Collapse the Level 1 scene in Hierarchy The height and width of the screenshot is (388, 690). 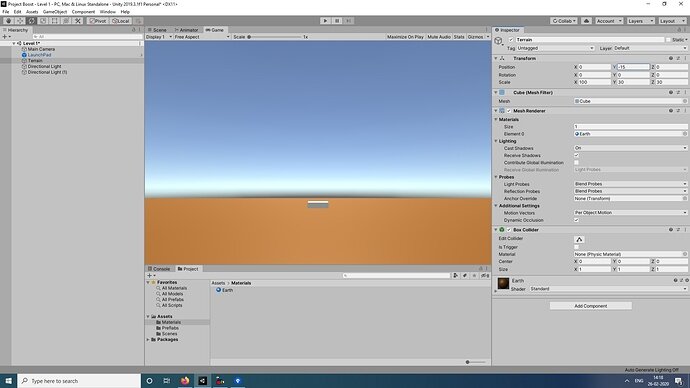(x=14, y=44)
